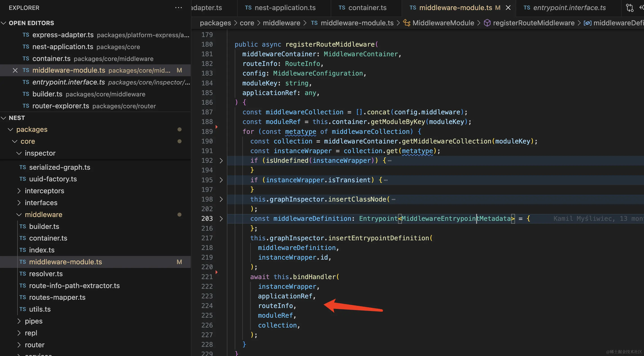Viewport: 644px width, 356px height.
Task: Open nest-application.ts from open editors
Action: pyautogui.click(x=95, y=47)
